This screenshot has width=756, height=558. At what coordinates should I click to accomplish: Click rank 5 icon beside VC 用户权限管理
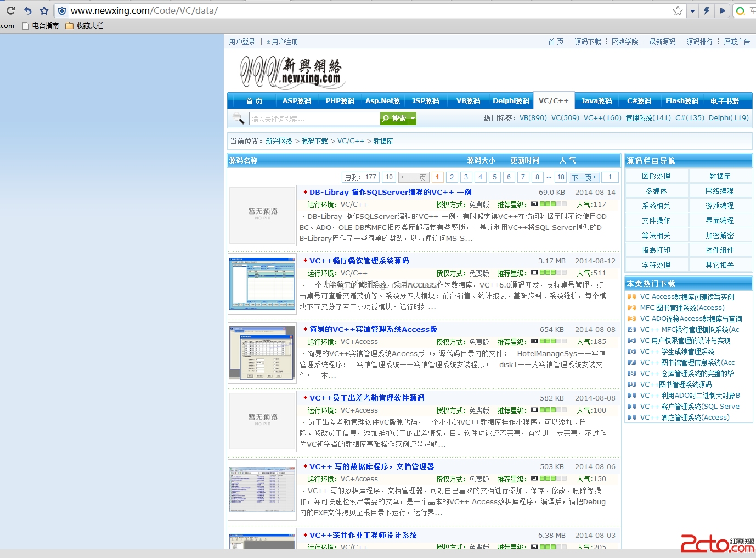coord(631,341)
